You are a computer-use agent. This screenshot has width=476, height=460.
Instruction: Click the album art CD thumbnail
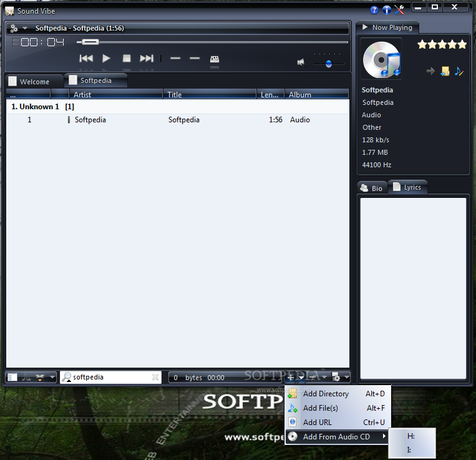tap(381, 59)
